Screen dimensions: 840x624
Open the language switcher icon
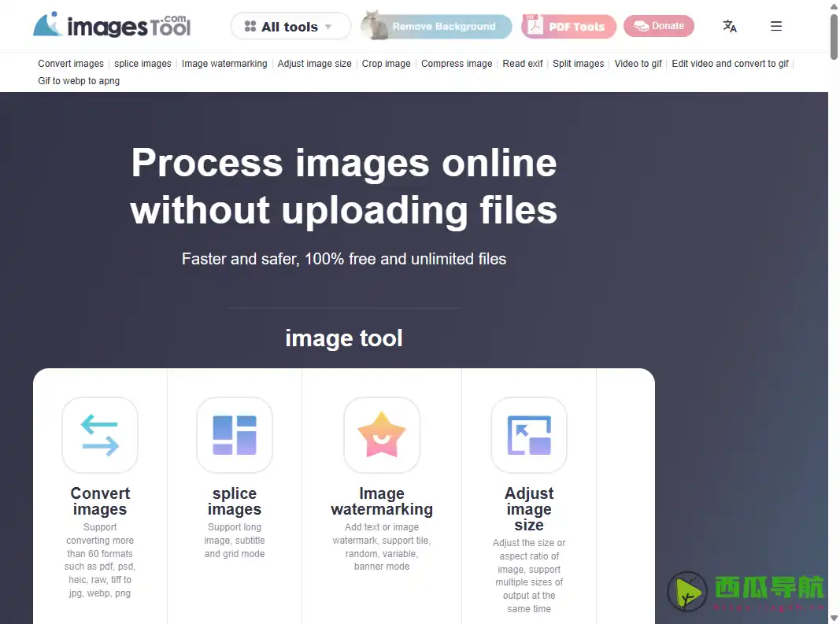[730, 26]
